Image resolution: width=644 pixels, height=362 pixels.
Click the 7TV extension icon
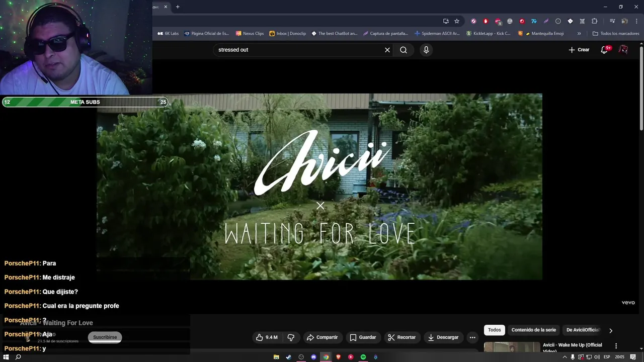click(534, 21)
